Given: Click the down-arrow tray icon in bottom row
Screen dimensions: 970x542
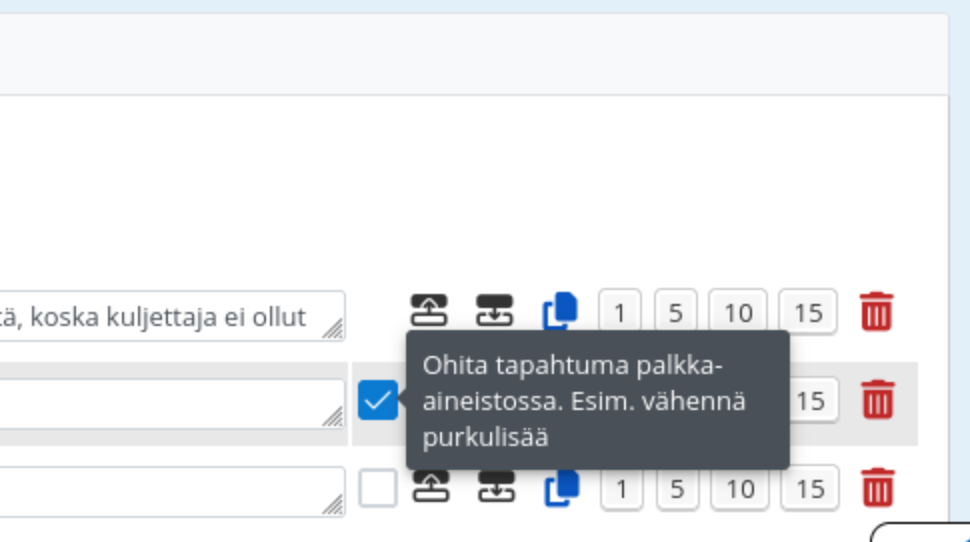Looking at the screenshot, I should (496, 487).
